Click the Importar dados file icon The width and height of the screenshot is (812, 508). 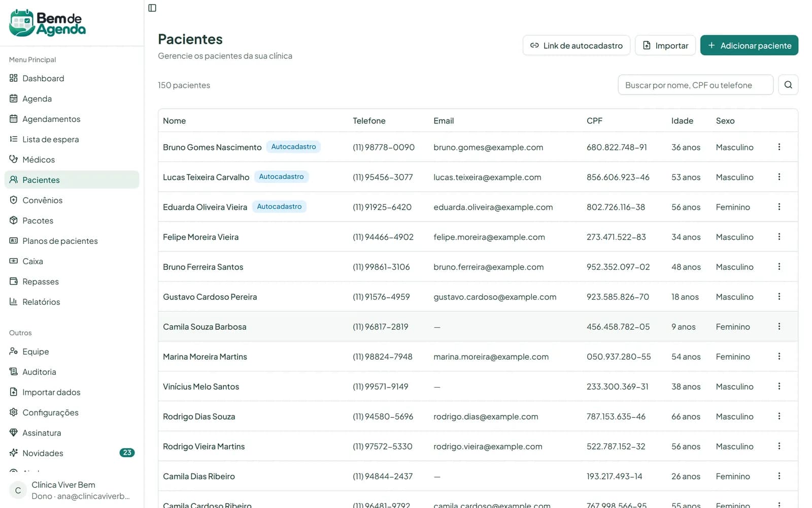(x=14, y=392)
